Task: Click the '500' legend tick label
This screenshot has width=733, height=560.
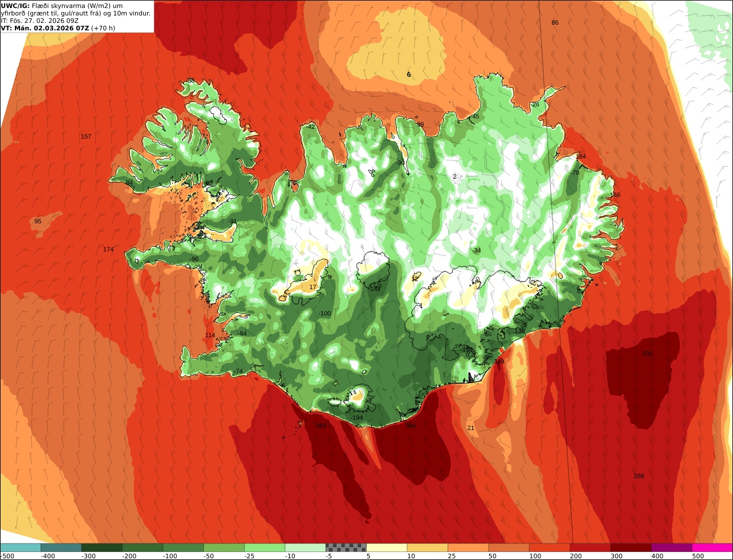Action: coord(697,555)
